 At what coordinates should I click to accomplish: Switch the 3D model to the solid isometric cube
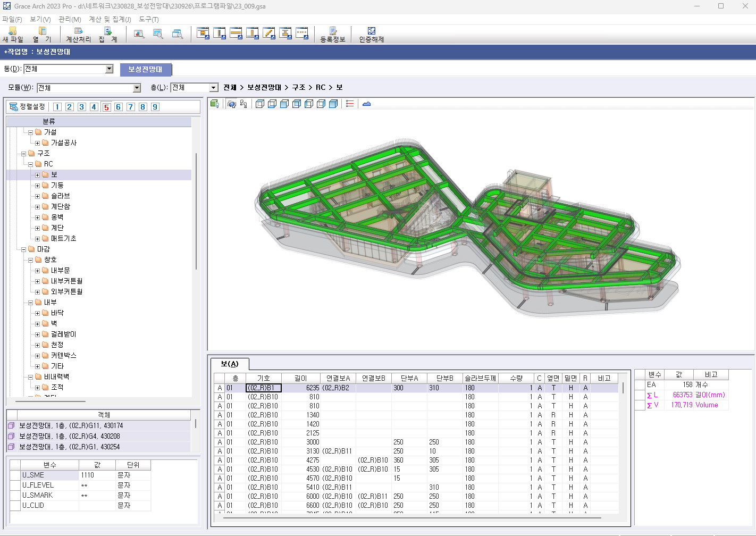coord(333,104)
